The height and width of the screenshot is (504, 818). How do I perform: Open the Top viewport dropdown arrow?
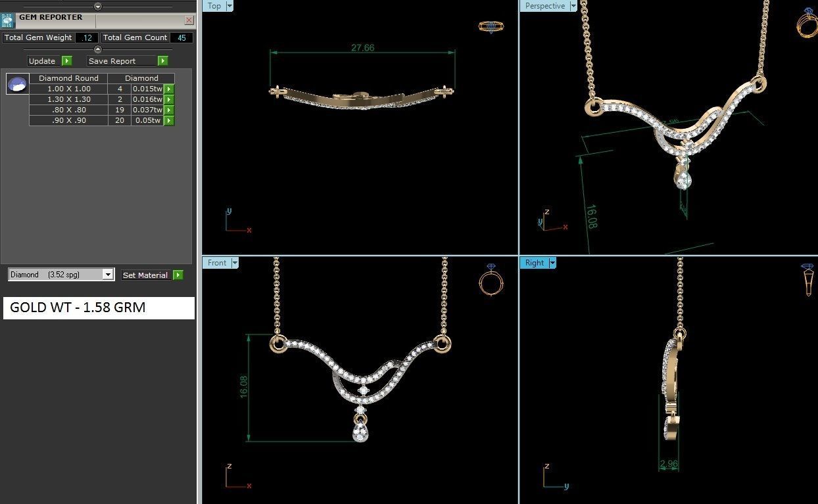pos(229,6)
